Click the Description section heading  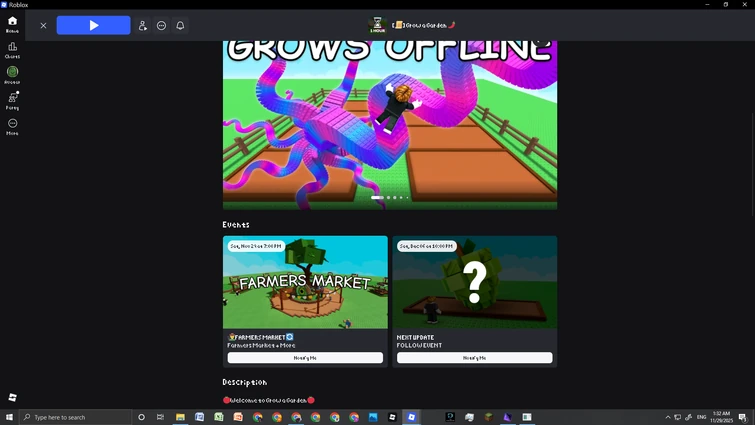coord(245,382)
